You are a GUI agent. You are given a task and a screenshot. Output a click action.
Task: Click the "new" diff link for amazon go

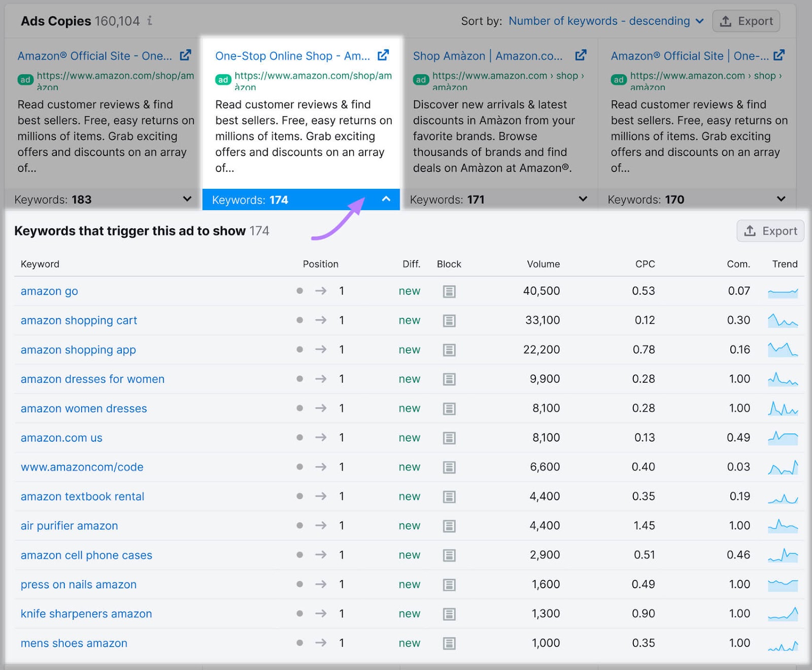pos(409,291)
